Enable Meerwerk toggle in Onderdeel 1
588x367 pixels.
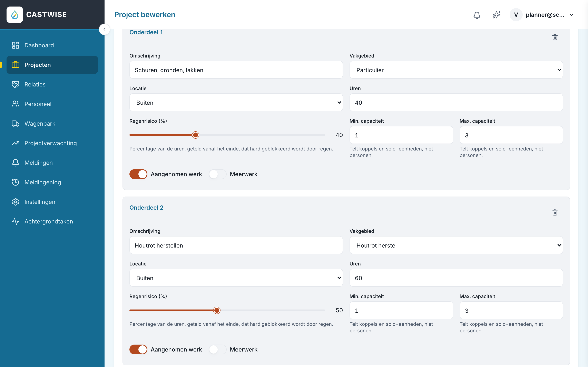coord(217,174)
